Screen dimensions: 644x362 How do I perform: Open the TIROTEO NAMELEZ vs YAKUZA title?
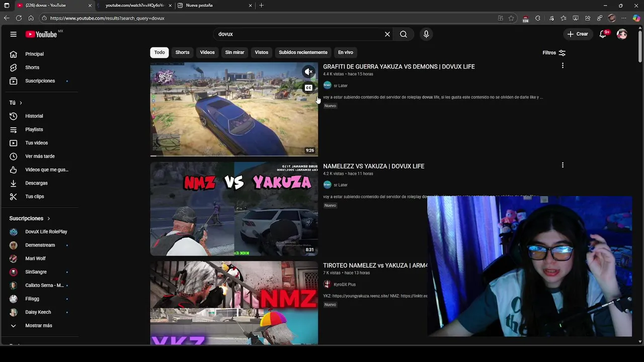pos(375,265)
